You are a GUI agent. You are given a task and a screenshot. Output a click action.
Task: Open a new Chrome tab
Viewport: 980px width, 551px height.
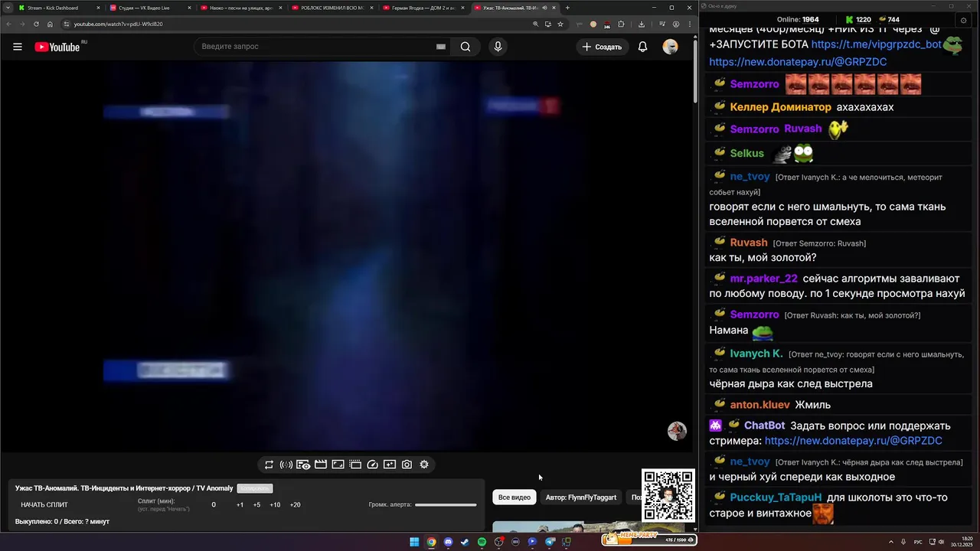tap(567, 8)
